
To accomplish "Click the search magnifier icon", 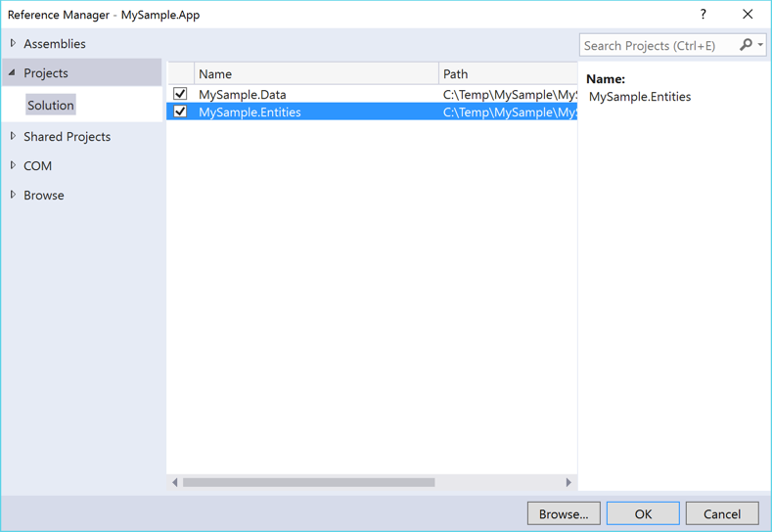I will tap(746, 45).
